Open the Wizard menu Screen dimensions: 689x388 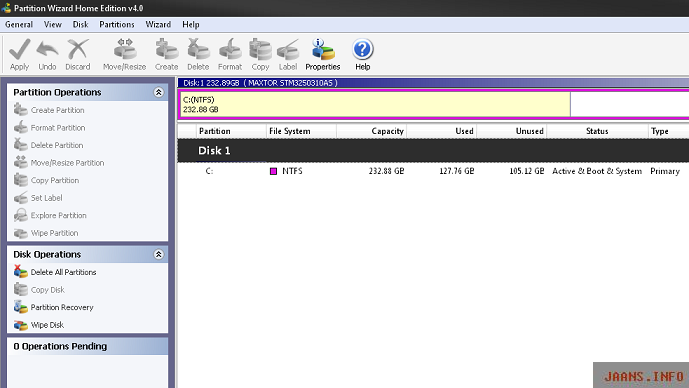pyautogui.click(x=158, y=25)
